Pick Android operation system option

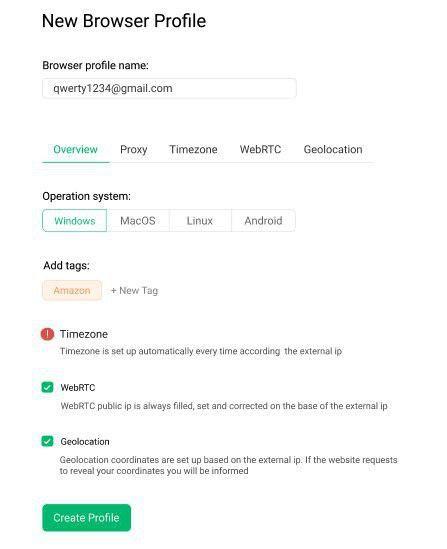[x=263, y=221]
